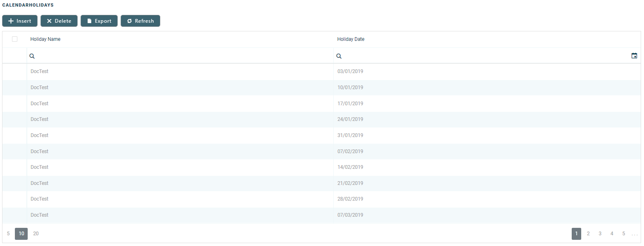The image size is (644, 246).
Task: Click the Holiday Name search magnifier icon
Action: (x=32, y=56)
